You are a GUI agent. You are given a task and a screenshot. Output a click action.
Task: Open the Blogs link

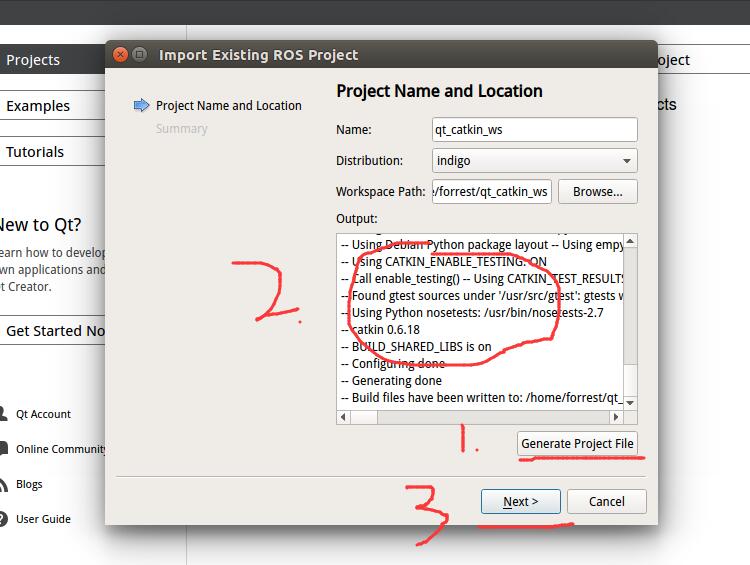[29, 484]
